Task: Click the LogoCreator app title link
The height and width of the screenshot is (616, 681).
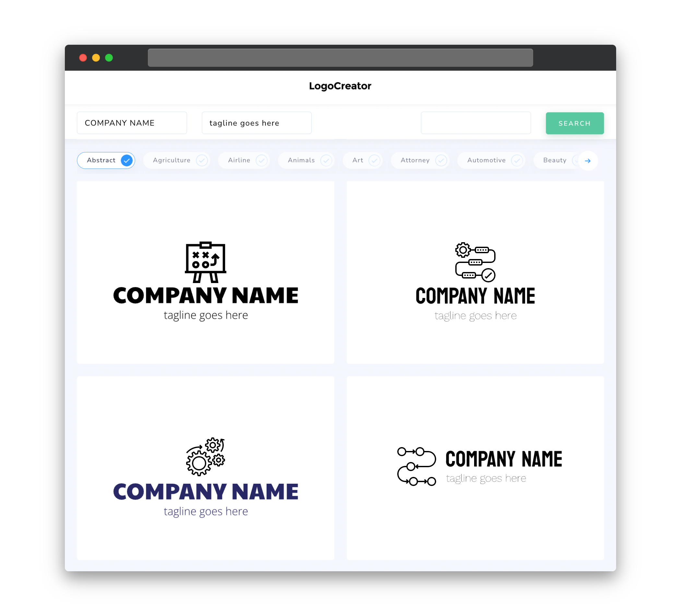Action: pos(340,85)
